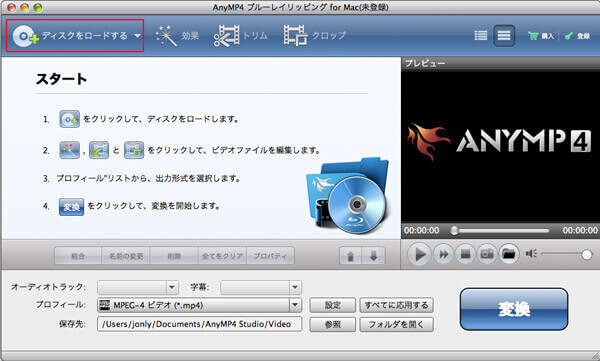Mute audio with the speaker icon
The height and width of the screenshot is (361, 600).
point(531,253)
